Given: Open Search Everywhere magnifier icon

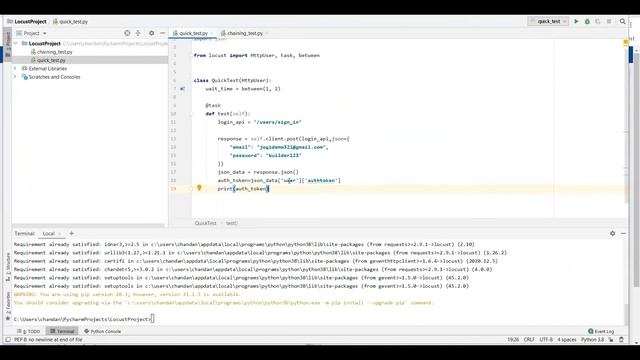Looking at the screenshot, I should pos(622,21).
